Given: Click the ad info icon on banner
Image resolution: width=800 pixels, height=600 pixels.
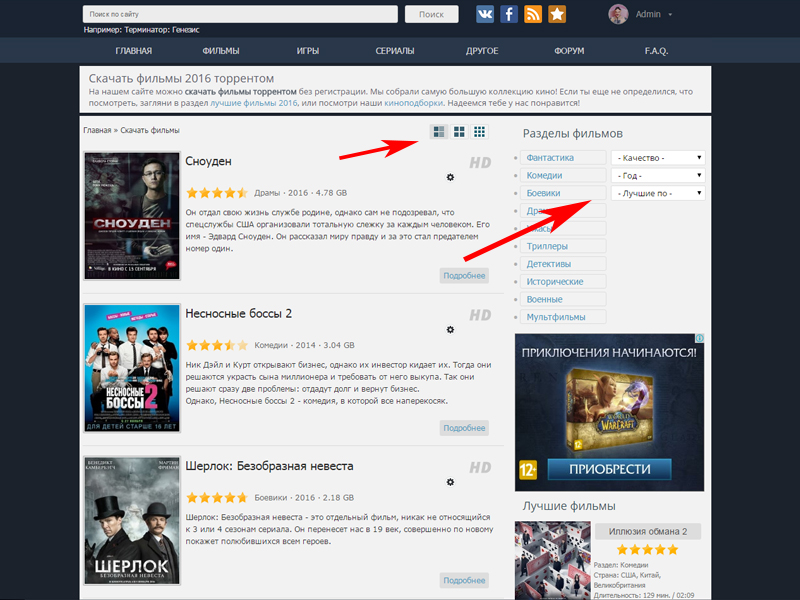Looking at the screenshot, I should click(x=699, y=338).
